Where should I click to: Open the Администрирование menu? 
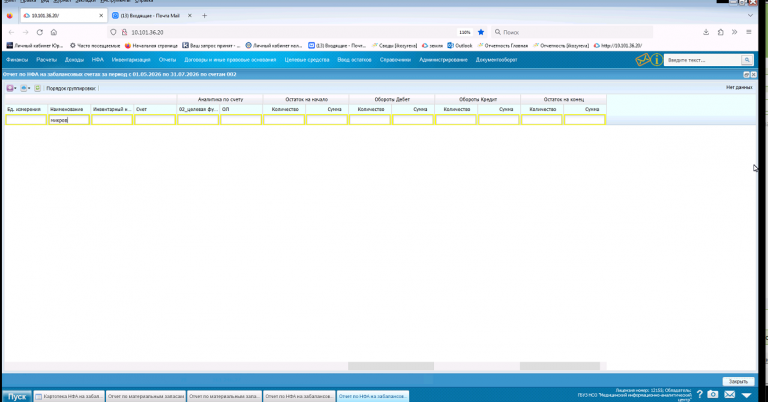click(x=443, y=60)
